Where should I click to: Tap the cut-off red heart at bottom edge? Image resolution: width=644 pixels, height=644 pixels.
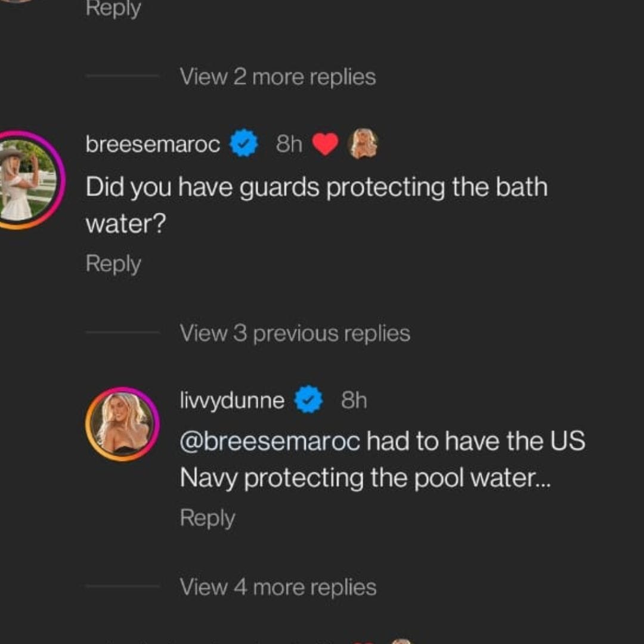363,642
